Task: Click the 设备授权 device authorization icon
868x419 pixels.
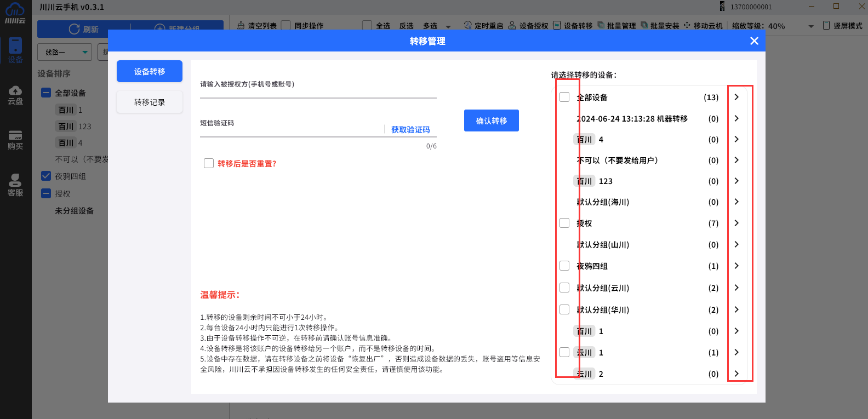Action: (512, 25)
